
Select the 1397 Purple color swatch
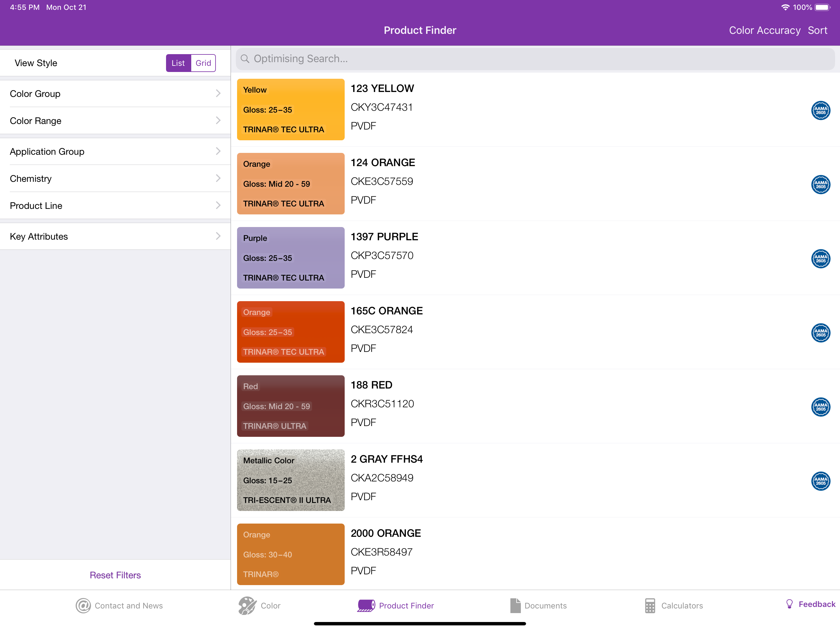click(291, 257)
